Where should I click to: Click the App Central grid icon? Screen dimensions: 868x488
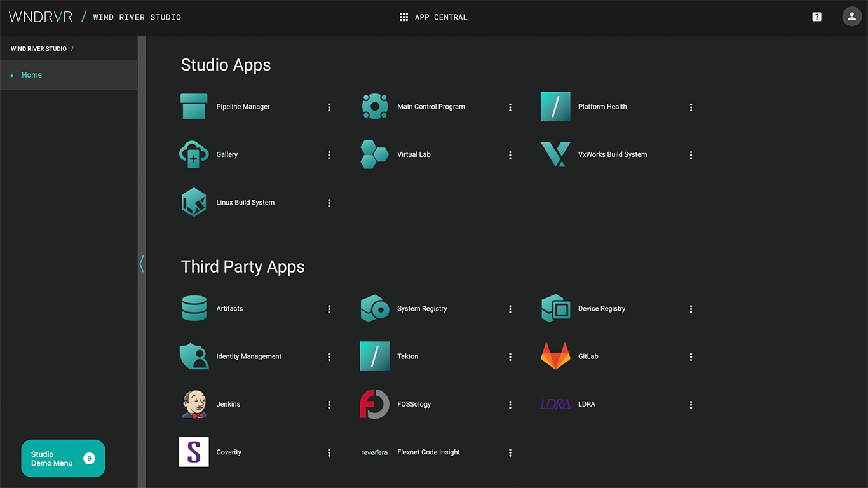coord(403,17)
